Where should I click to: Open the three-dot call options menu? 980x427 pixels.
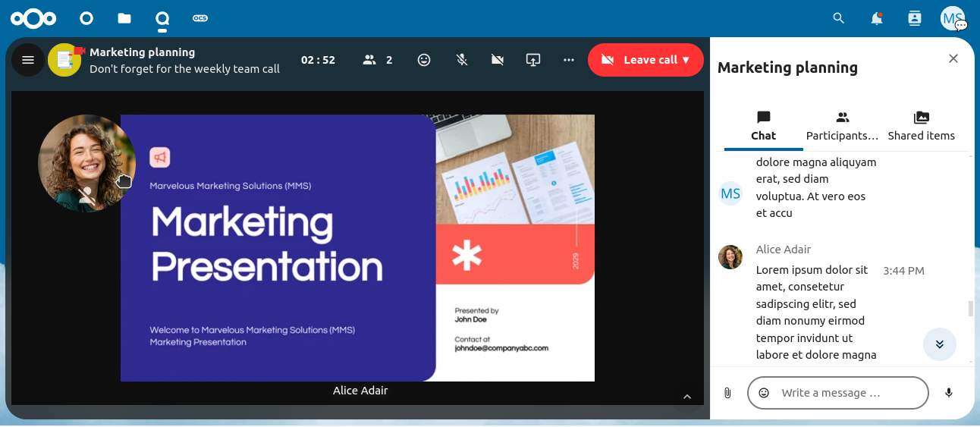(569, 60)
